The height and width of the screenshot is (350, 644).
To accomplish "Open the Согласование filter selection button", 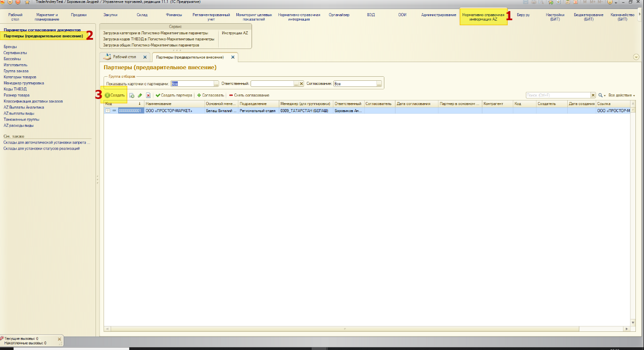I will [379, 84].
